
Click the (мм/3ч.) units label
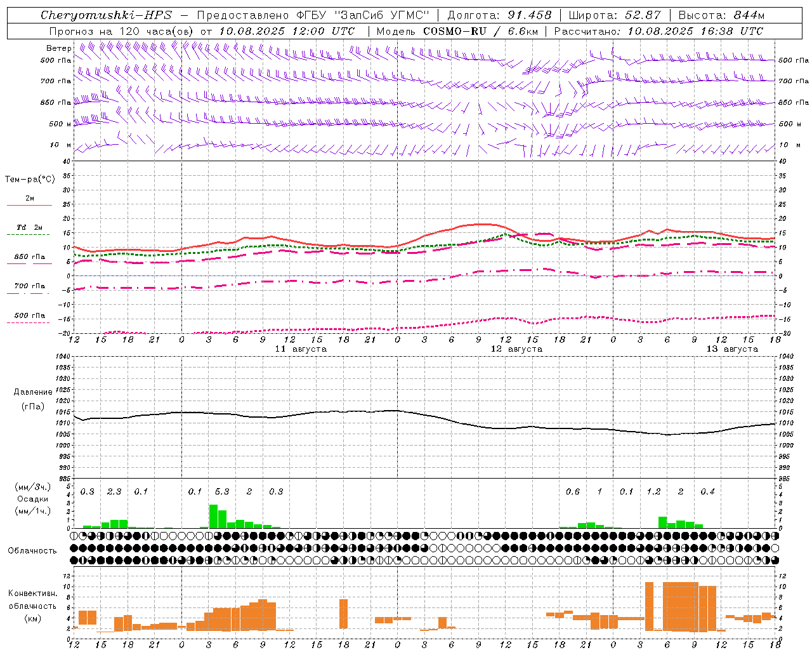pos(32,487)
